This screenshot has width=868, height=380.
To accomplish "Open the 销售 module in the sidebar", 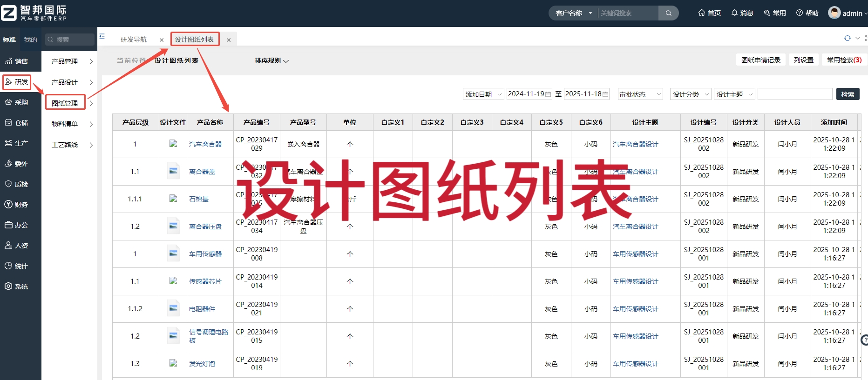I will [x=17, y=61].
